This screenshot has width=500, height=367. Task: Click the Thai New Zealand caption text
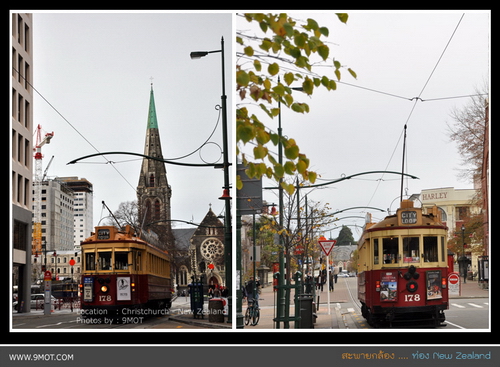[416, 355]
